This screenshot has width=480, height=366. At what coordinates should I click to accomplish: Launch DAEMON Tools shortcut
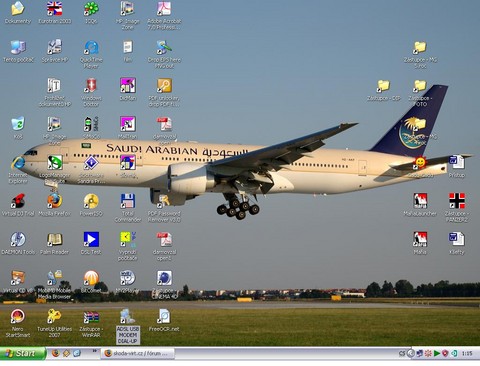pyautogui.click(x=18, y=239)
